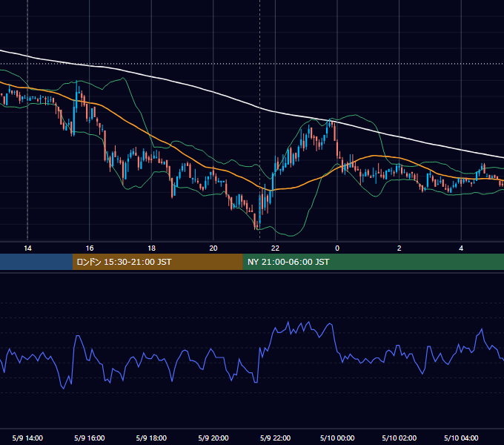Click the NY session band 21:00-06:00 JST
The width and height of the screenshot is (504, 445).
click(x=373, y=262)
